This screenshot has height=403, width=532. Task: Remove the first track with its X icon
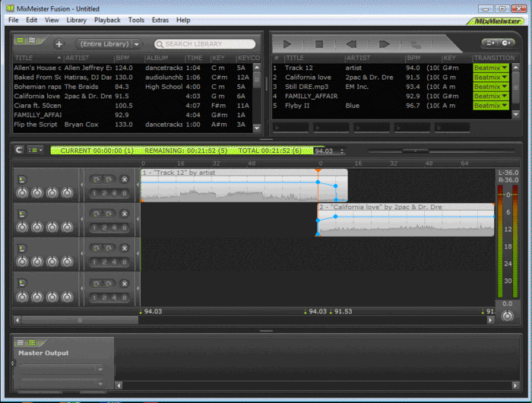coord(125,179)
